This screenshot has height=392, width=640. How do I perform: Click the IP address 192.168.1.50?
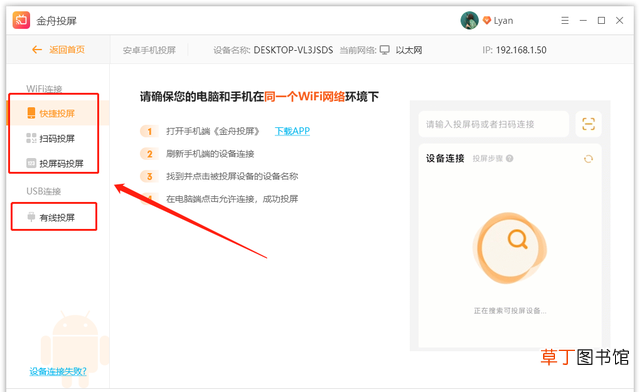521,50
